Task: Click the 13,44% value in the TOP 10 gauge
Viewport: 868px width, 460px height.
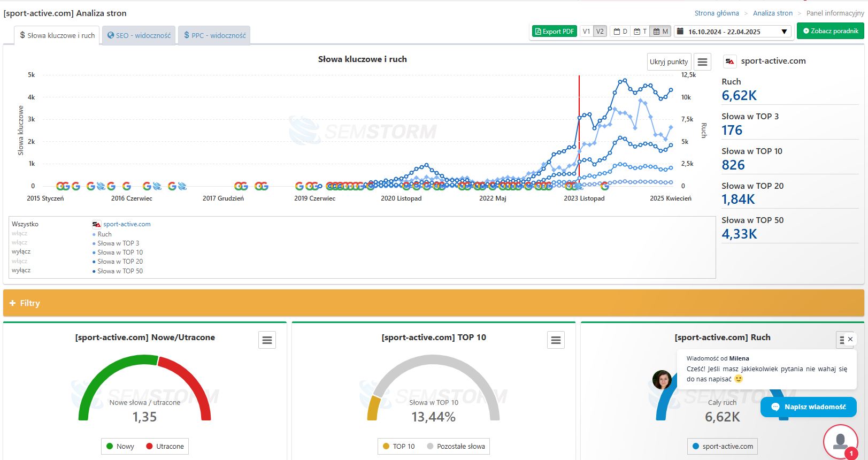Action: pos(434,417)
